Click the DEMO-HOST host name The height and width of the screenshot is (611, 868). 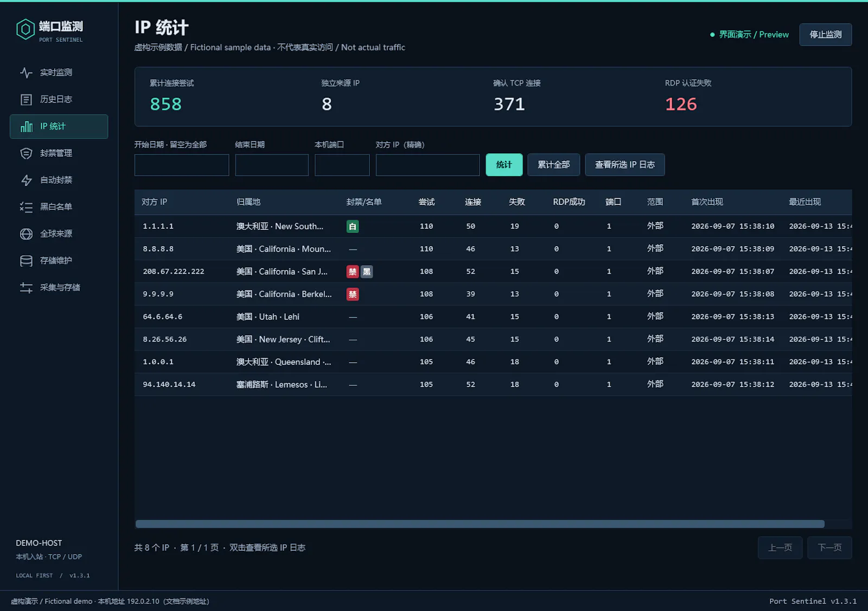pyautogui.click(x=39, y=543)
